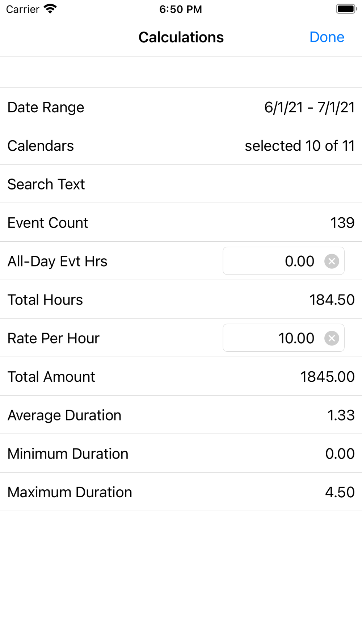This screenshot has height=644, width=362.
Task: Tap the Calculations title
Action: [181, 37]
